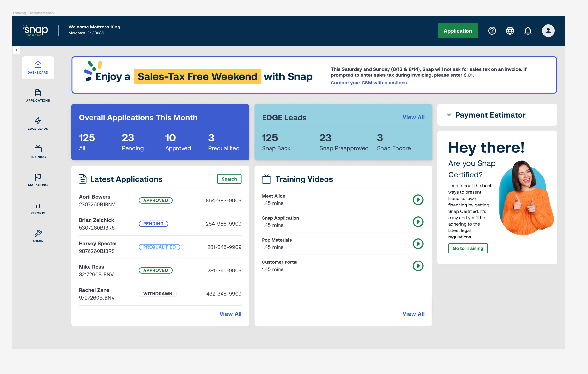Screen dimensions: 588x374
Task: Click phone number 254-986-9909
Action: click(x=223, y=224)
